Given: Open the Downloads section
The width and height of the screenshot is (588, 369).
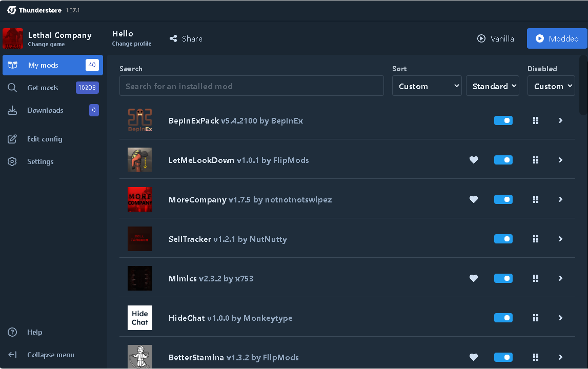Looking at the screenshot, I should click(x=53, y=110).
